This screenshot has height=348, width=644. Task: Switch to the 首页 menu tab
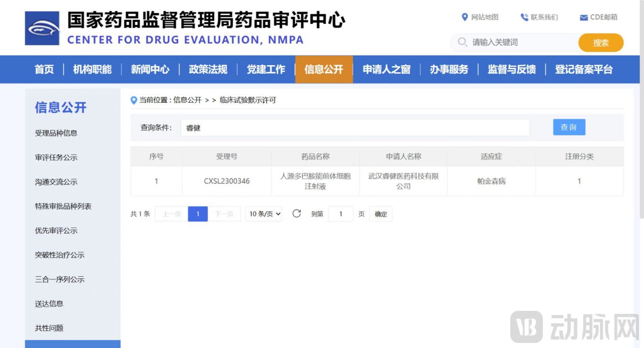pos(43,69)
